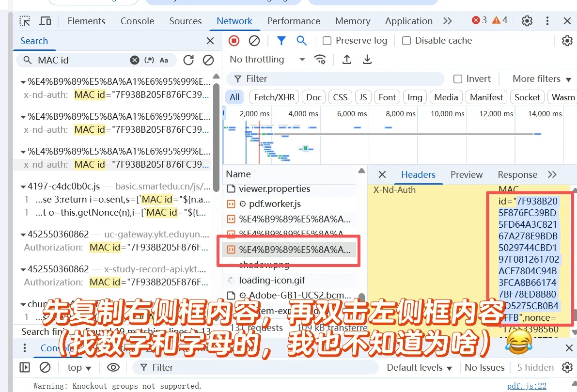Close the request details pane
The image size is (577, 392).
(382, 174)
